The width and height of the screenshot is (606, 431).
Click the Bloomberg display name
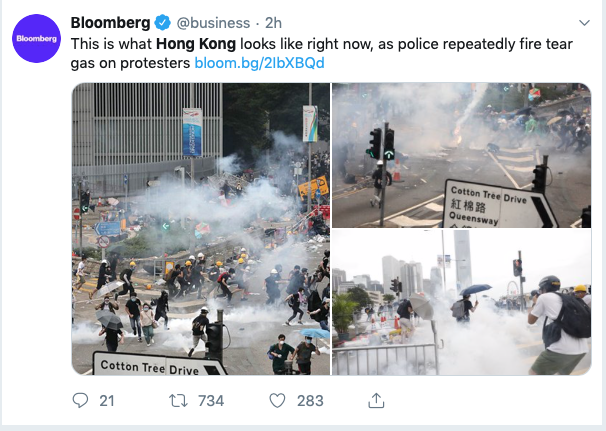[111, 23]
